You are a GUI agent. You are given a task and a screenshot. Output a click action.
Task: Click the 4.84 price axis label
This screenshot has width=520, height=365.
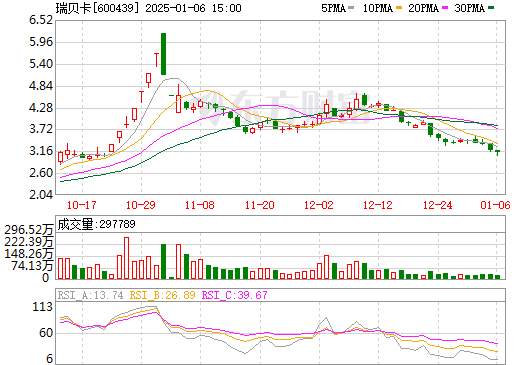coord(41,86)
